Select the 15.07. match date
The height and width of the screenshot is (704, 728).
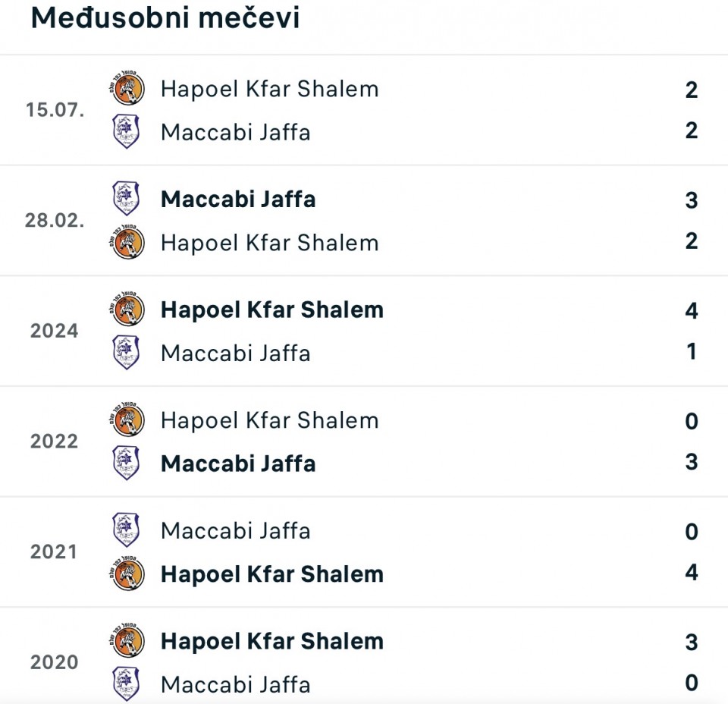(55, 110)
